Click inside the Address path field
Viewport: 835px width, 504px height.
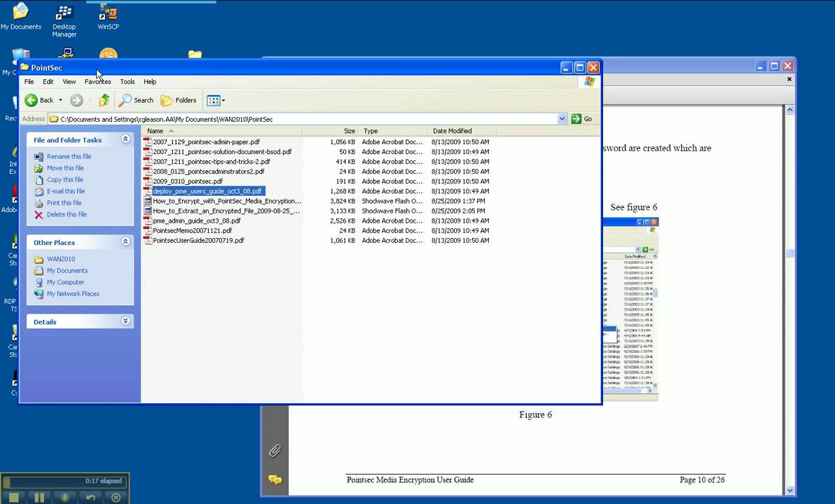pos(303,119)
